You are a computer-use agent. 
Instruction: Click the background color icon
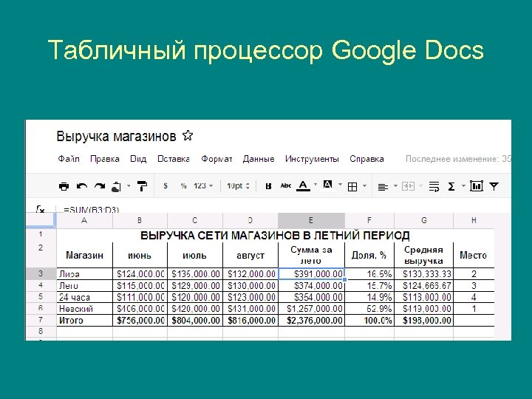[327, 185]
